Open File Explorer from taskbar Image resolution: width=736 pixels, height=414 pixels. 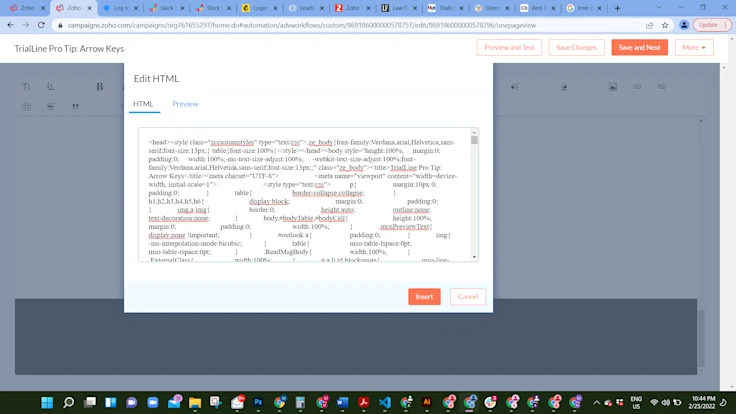195,402
